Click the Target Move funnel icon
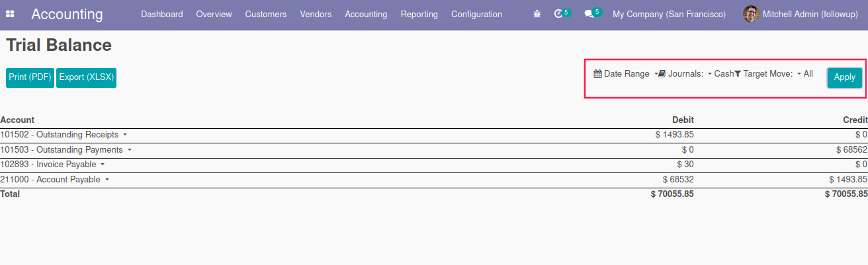Screen dimensions: 868x265 [738, 74]
